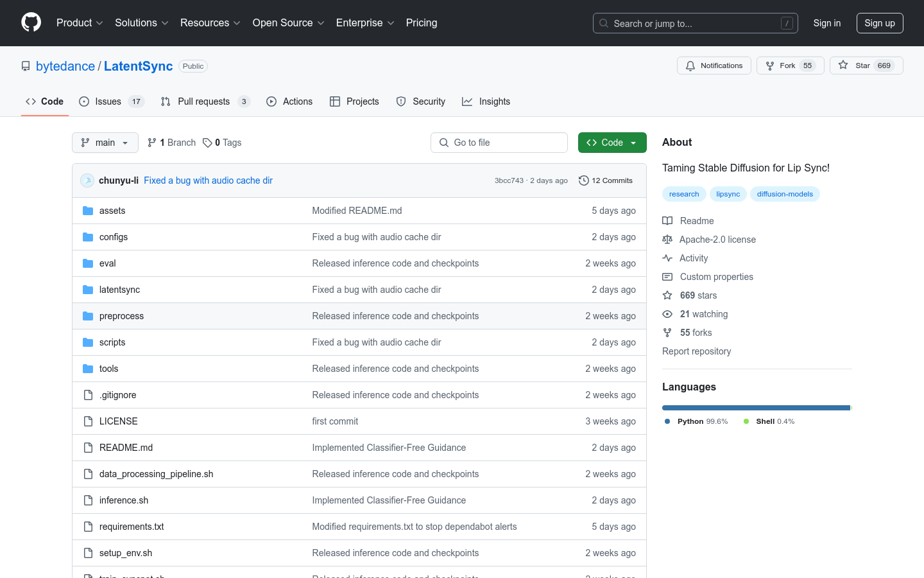This screenshot has width=924, height=578.
Task: Click the pulse icon beside Activity
Action: click(667, 258)
